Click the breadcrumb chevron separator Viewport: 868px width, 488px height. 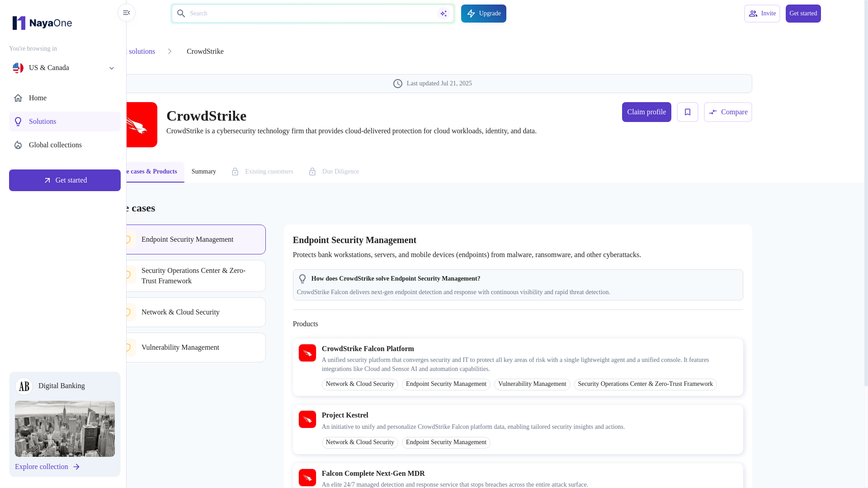click(x=170, y=52)
